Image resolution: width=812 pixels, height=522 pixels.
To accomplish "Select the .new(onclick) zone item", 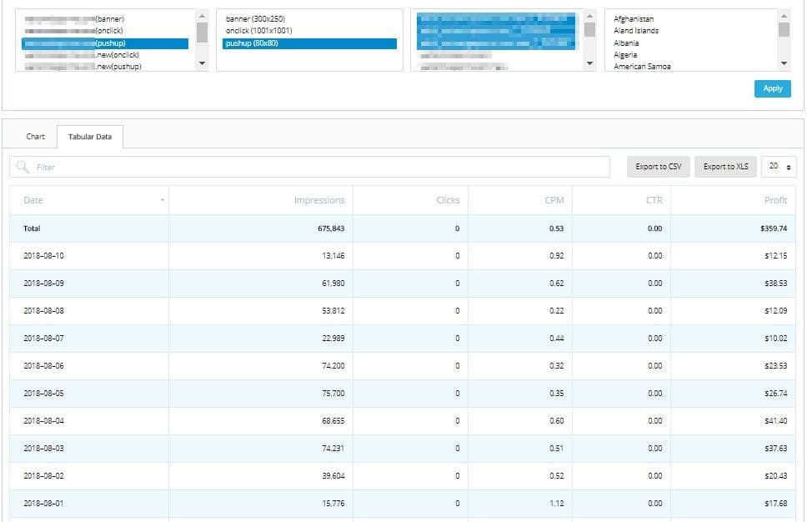I will 105,55.
